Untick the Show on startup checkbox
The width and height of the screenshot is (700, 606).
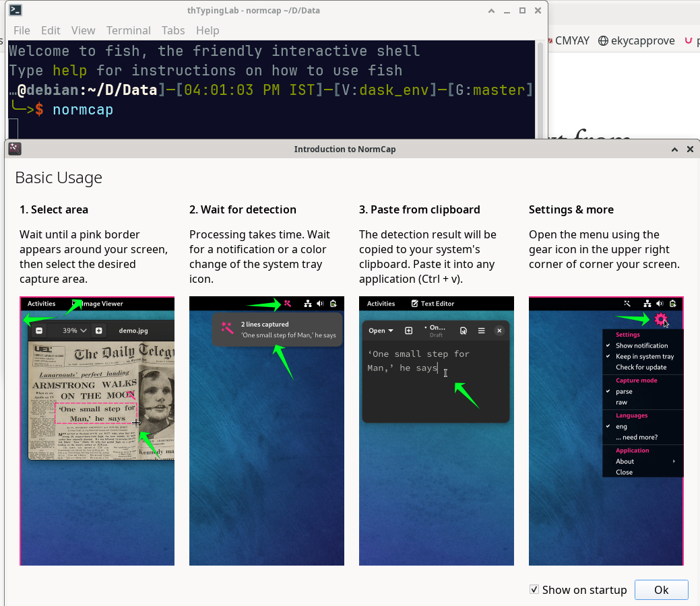pyautogui.click(x=534, y=589)
